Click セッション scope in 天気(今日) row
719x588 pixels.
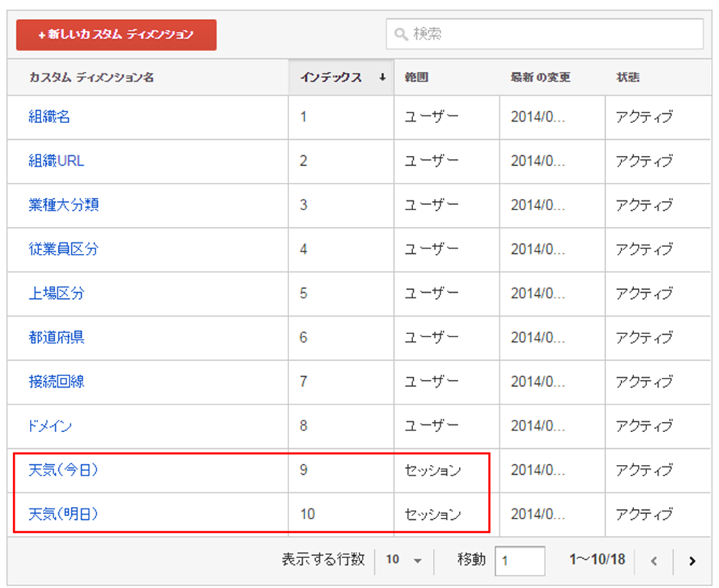click(x=432, y=470)
